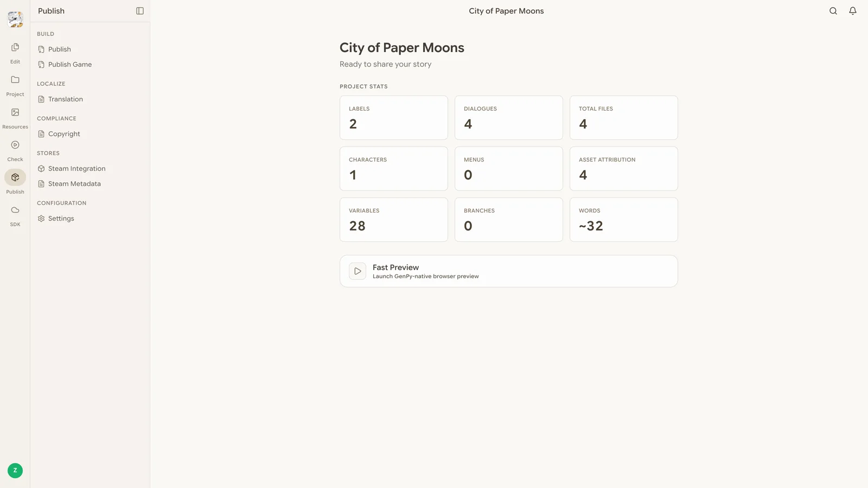
Task: Open the Check play-circle icon
Action: point(15,145)
